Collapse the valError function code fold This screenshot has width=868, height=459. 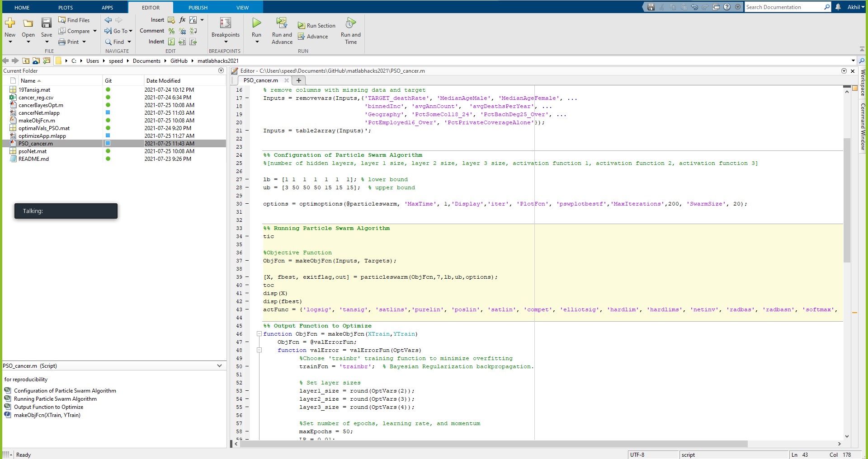pyautogui.click(x=259, y=350)
